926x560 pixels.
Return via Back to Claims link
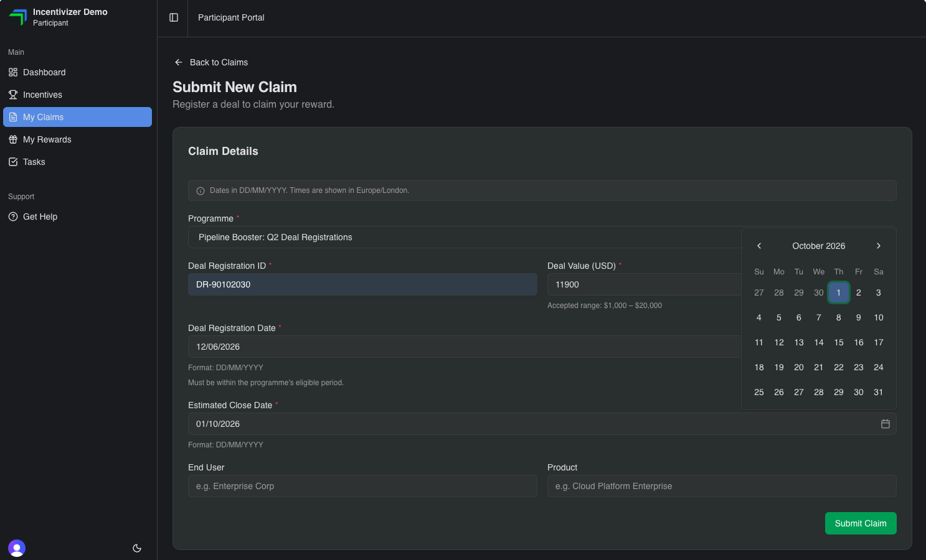click(211, 62)
